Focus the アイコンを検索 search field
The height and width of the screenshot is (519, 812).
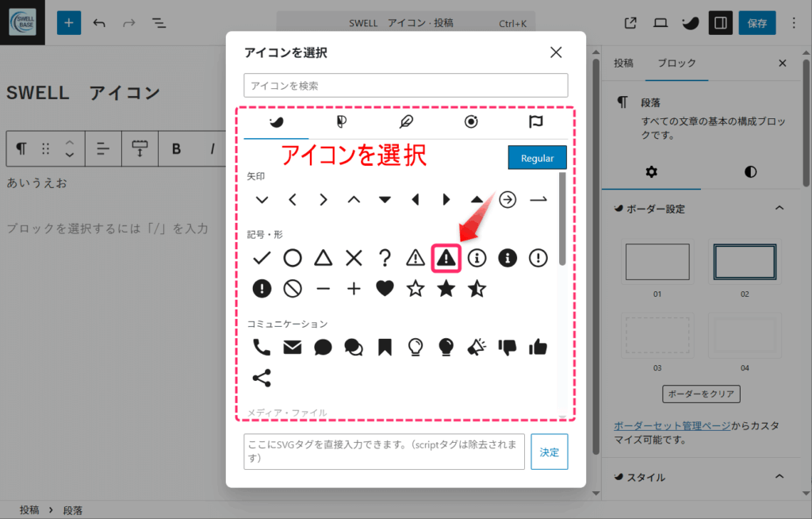[406, 86]
